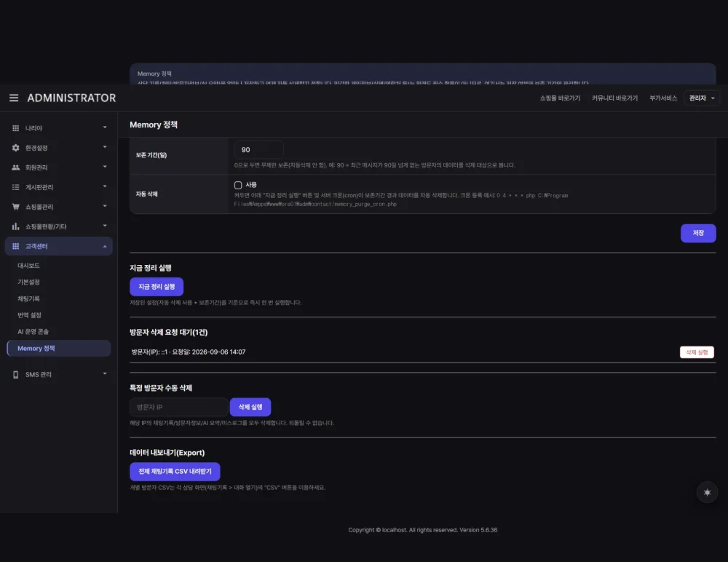Click the 회원관리 people icon
Screen dimensions: 728x562
[x=16, y=167]
